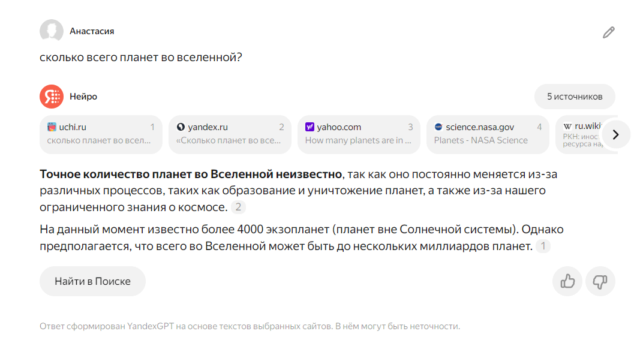
Task: Click the edit pencil icon
Action: pyautogui.click(x=608, y=32)
